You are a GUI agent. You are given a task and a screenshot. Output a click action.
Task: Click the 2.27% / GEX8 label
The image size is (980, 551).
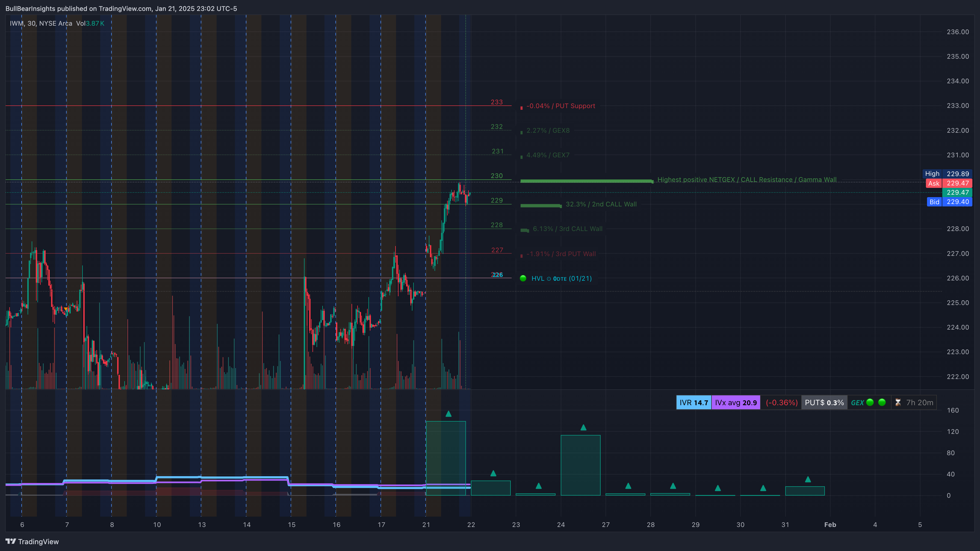(x=548, y=131)
